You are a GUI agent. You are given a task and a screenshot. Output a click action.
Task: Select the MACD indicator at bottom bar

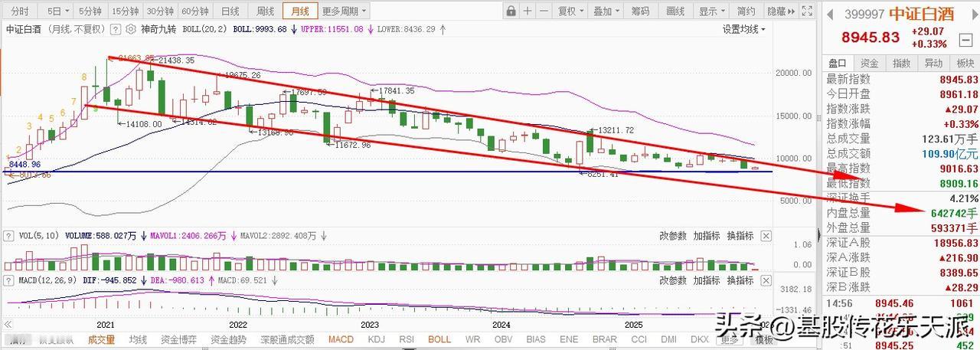(341, 339)
